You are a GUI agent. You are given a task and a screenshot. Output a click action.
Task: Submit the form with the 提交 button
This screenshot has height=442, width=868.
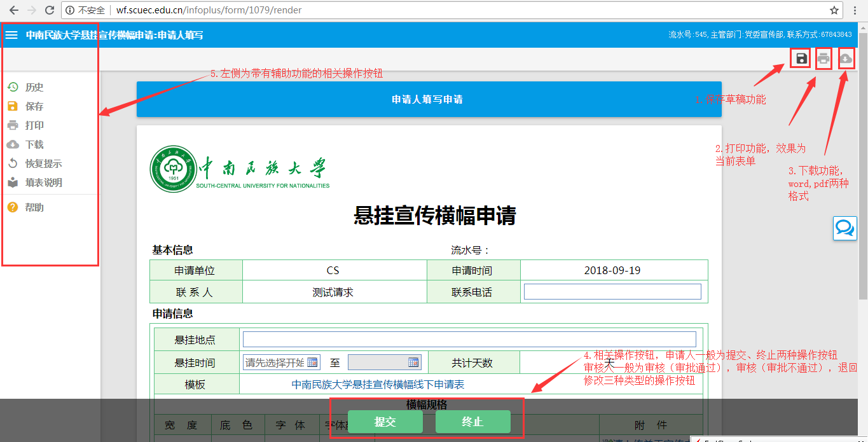pos(385,422)
